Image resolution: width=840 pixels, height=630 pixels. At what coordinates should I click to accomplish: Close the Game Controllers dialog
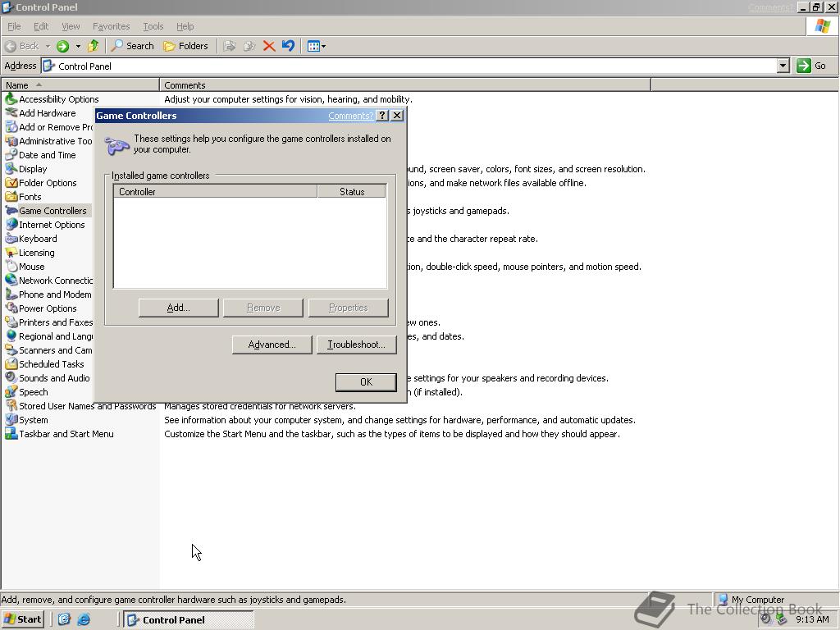click(397, 116)
